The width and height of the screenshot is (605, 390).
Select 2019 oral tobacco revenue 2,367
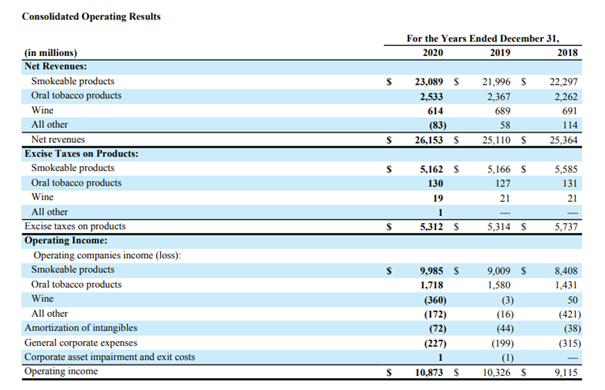point(499,96)
